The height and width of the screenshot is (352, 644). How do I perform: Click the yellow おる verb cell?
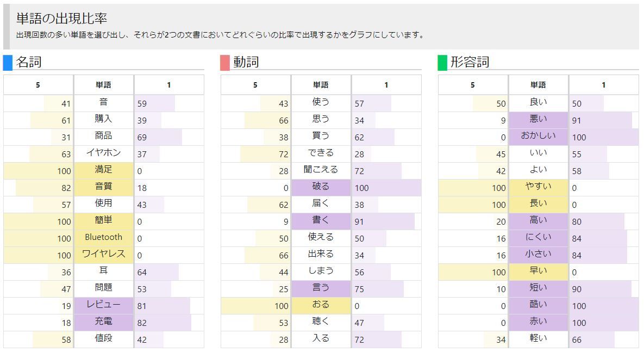[321, 305]
